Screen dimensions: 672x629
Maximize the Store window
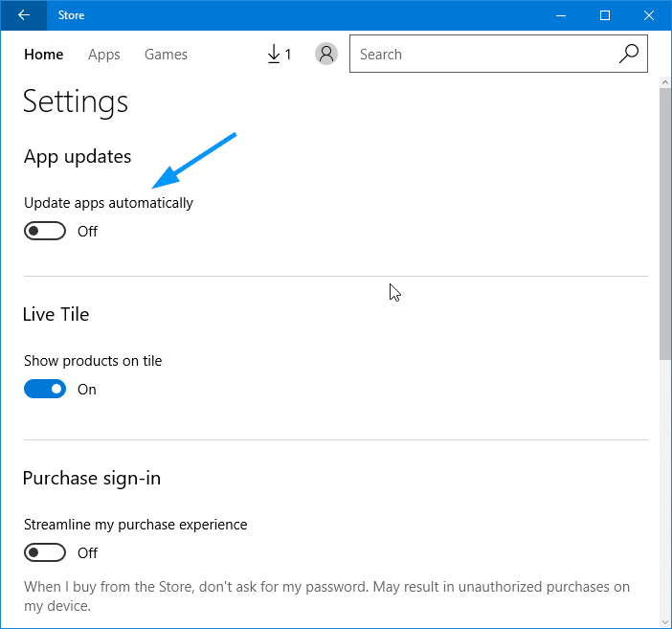605,15
